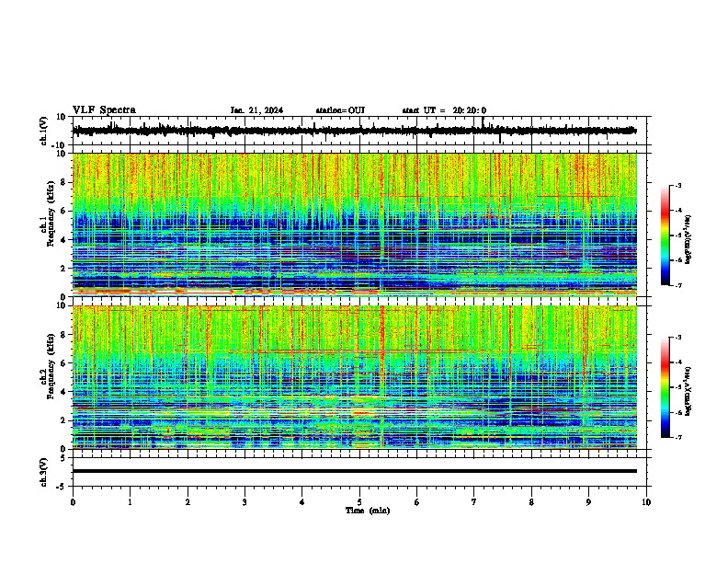Image resolution: width=728 pixels, height=563 pixels.
Task: Click the upper colorbar log(PSD) units label
Action: 688,240
